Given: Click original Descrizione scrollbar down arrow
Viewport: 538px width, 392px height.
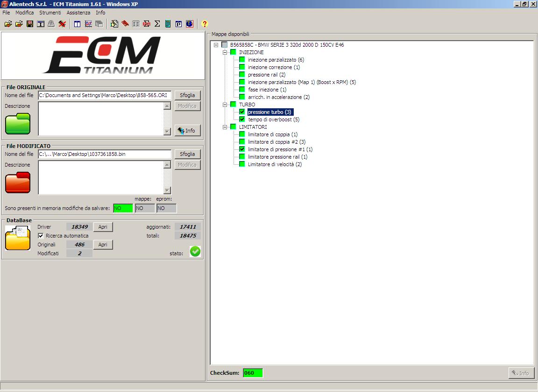Looking at the screenshot, I should click(x=167, y=131).
